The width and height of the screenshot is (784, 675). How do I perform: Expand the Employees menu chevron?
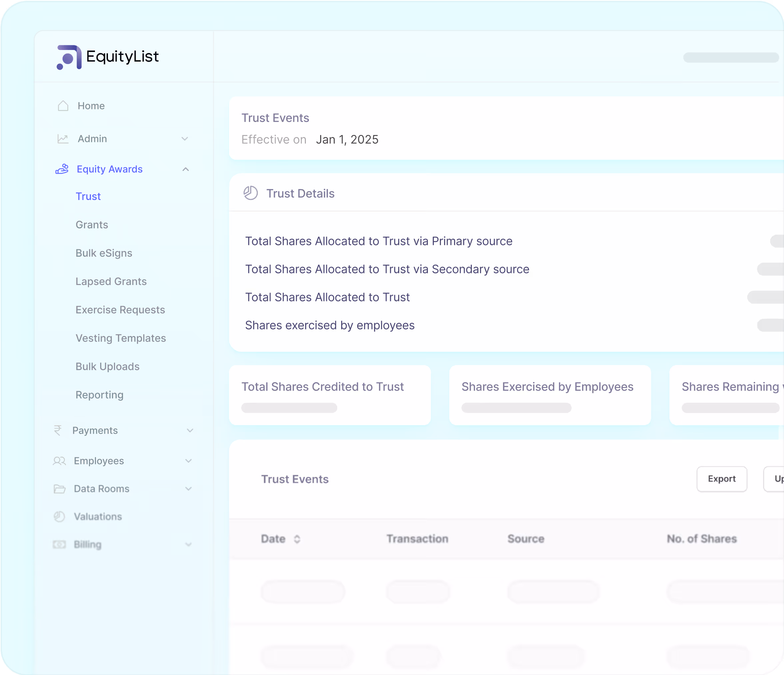pyautogui.click(x=189, y=461)
